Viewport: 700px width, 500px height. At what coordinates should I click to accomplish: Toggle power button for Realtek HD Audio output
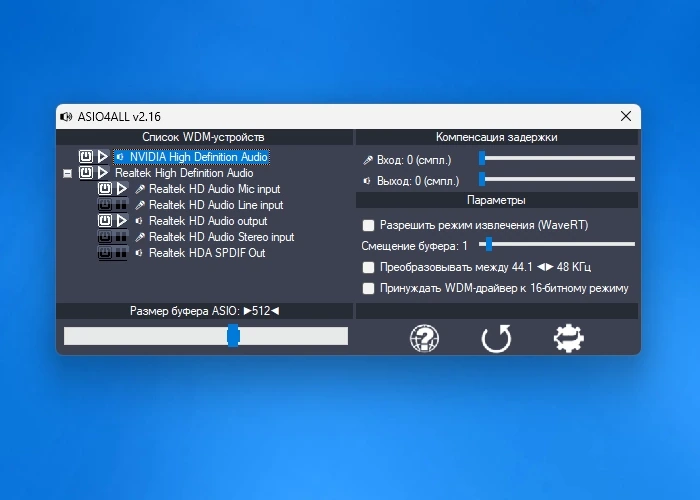click(105, 221)
